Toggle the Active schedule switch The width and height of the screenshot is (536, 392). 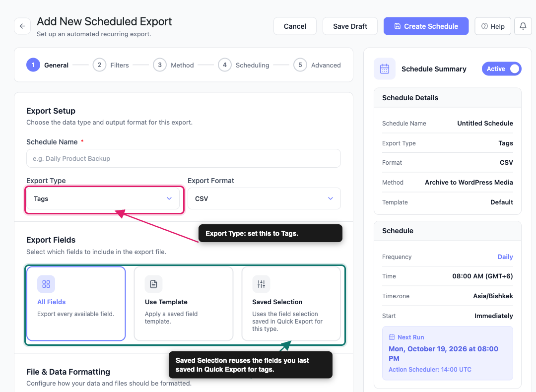(x=501, y=68)
